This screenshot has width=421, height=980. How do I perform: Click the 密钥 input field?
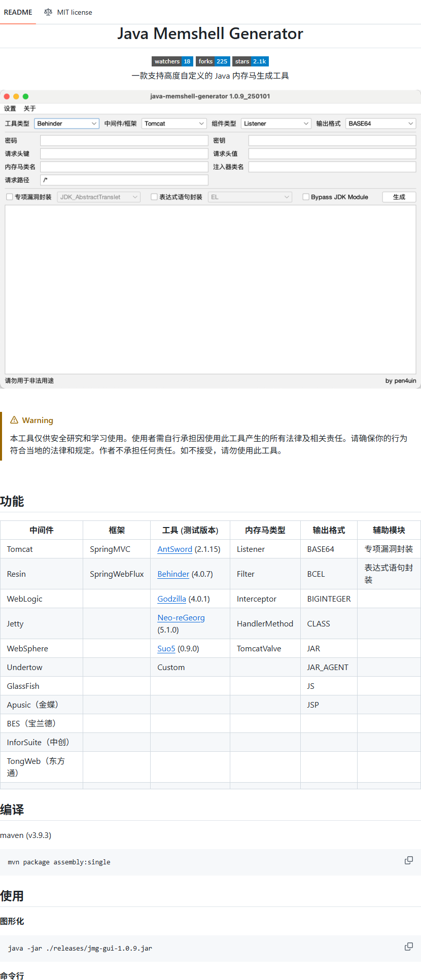coord(332,141)
